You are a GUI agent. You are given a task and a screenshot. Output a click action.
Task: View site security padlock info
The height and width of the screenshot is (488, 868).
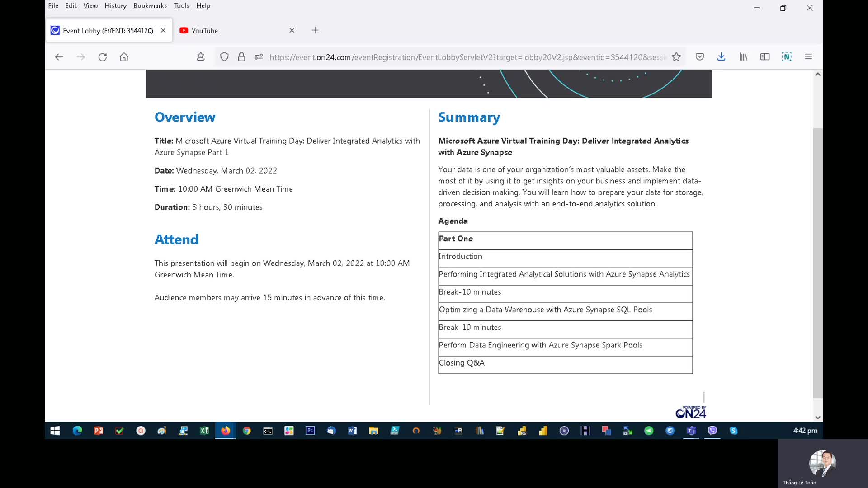click(x=241, y=57)
